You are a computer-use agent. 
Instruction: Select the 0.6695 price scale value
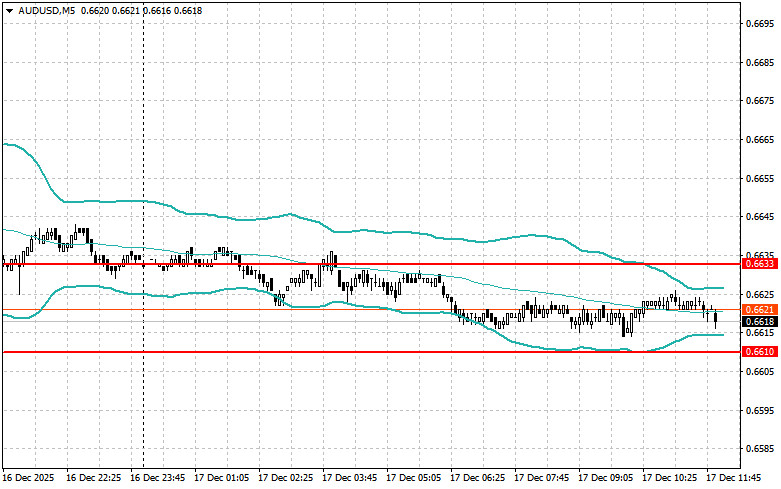[761, 24]
